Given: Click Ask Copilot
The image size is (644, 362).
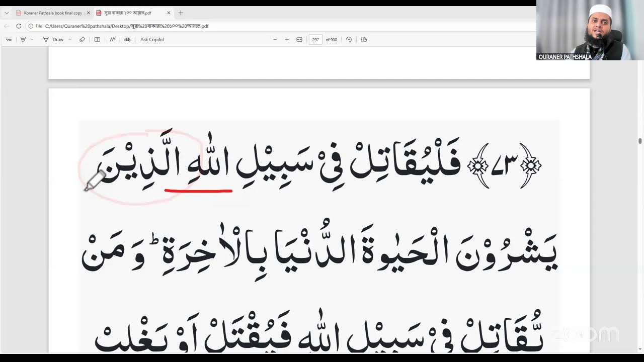Looking at the screenshot, I should (152, 40).
